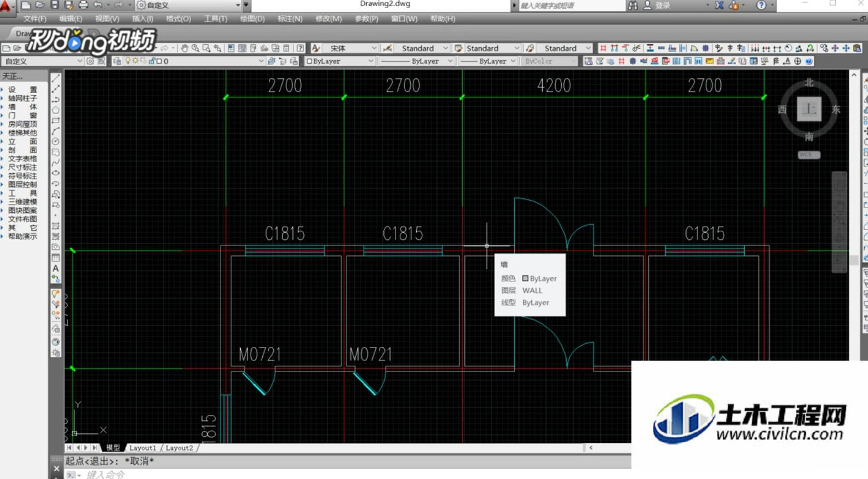This screenshot has width=868, height=479.
Task: Close the command line panel
Action: [56, 469]
